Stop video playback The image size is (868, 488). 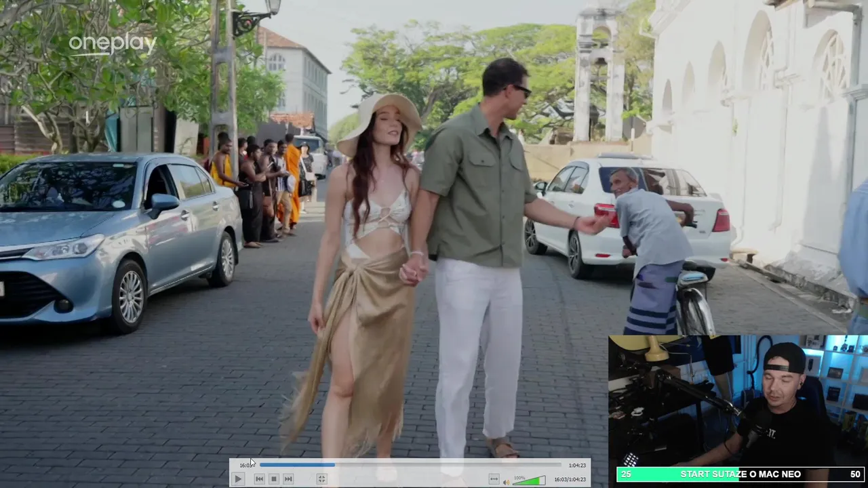(x=274, y=479)
